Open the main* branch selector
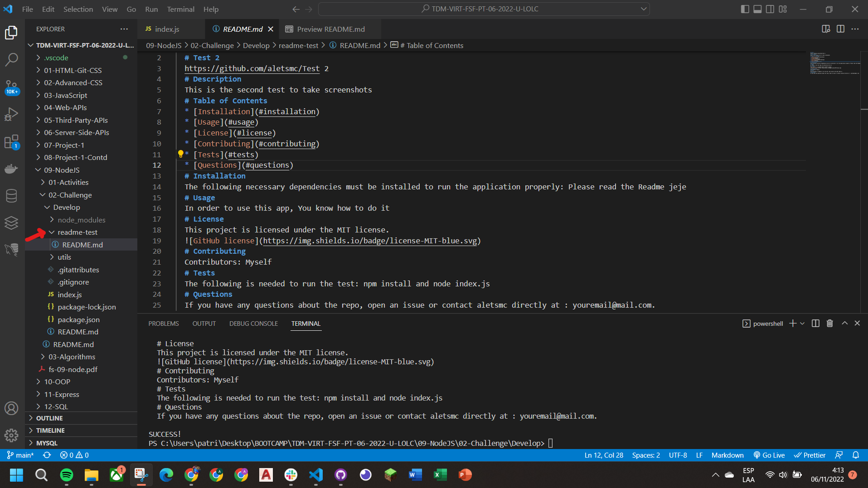This screenshot has height=488, width=868. (20, 455)
